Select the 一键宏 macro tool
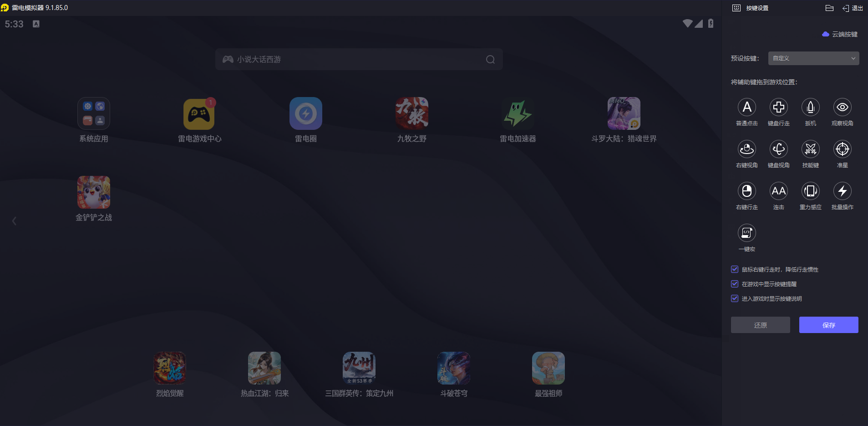Image resolution: width=868 pixels, height=426 pixels. point(747,233)
